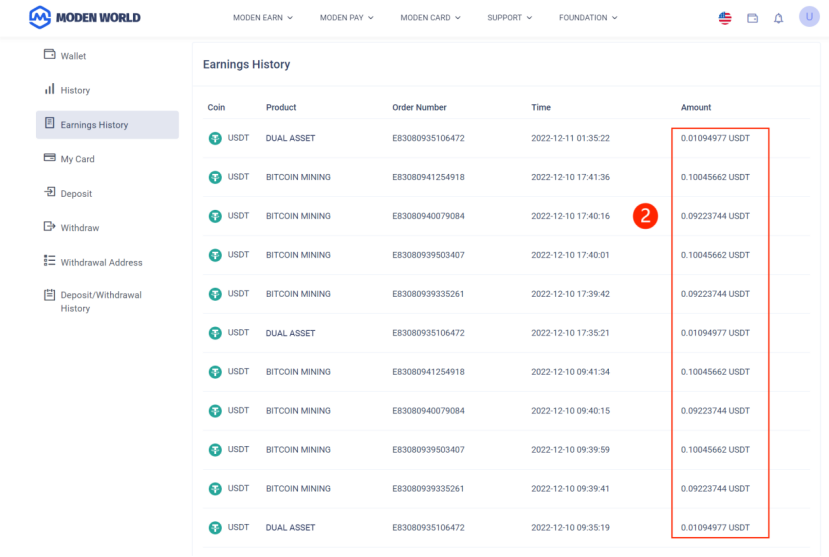Click the My Card sidebar icon
829x557 pixels.
[50, 157]
